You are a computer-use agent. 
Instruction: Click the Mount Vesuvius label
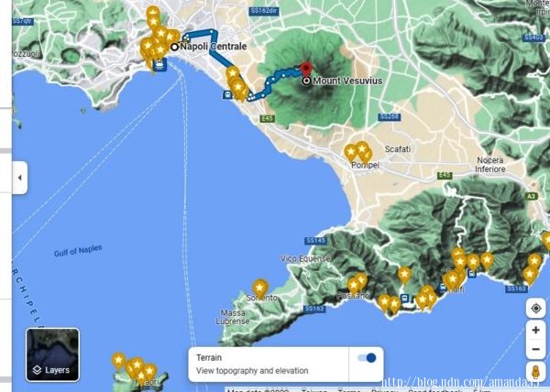pos(347,81)
